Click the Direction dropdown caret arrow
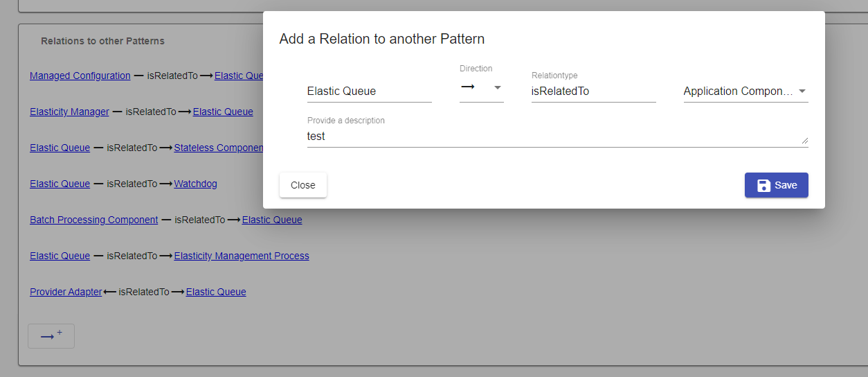This screenshot has height=377, width=868. 497,88
